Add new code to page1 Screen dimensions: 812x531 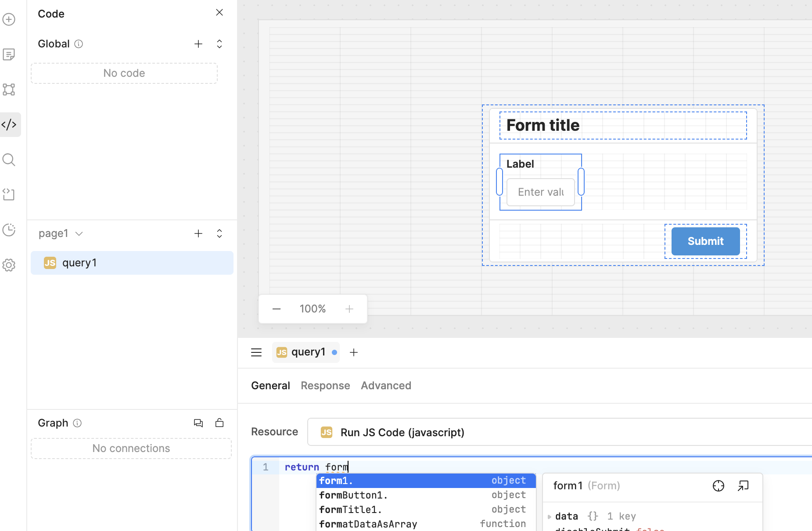coord(198,233)
